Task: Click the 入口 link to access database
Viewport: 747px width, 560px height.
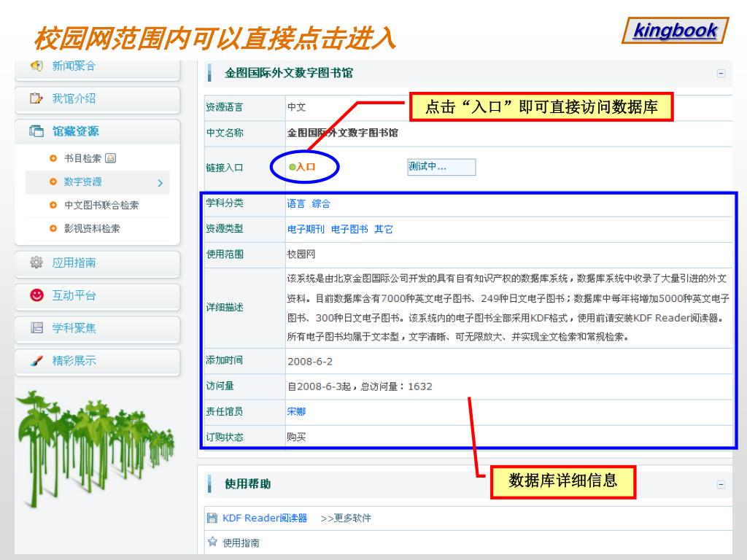Action: [306, 167]
